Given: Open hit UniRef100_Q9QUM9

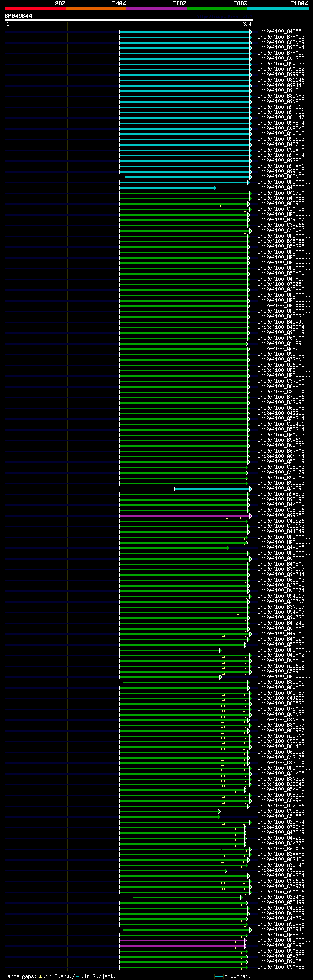Looking at the screenshot, I should coord(281,332).
